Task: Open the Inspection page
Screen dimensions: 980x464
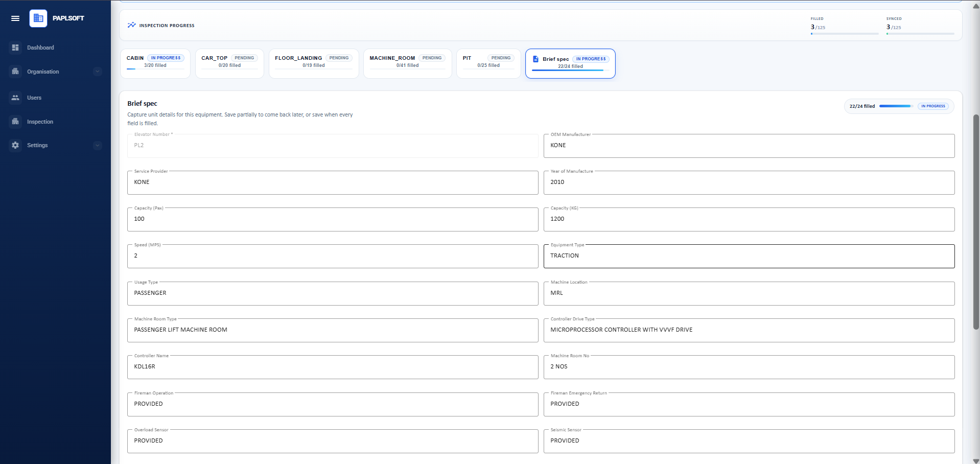Action: click(40, 122)
